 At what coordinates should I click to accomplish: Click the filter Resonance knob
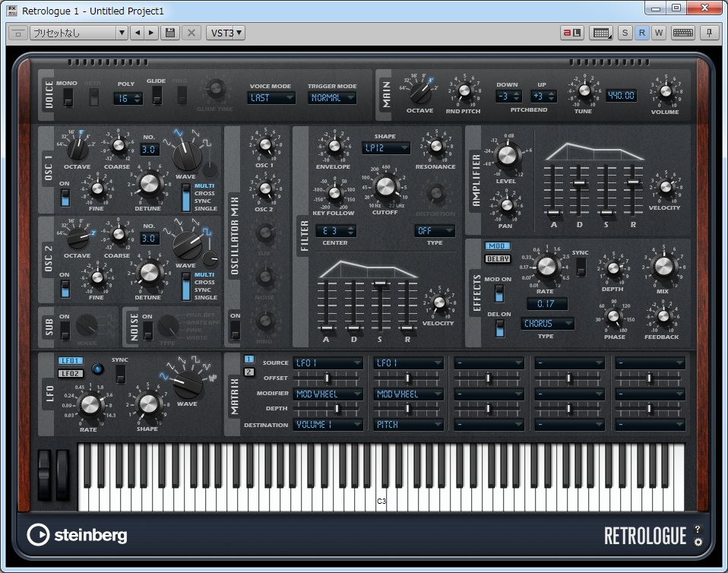click(436, 146)
